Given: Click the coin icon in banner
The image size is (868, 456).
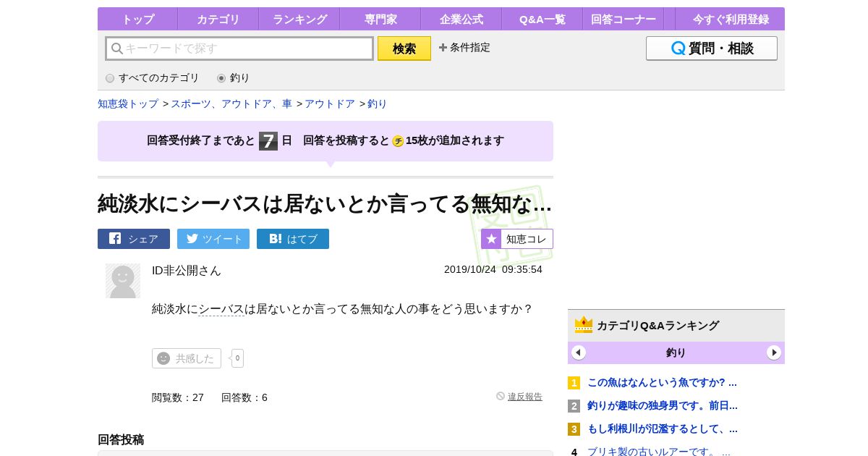Looking at the screenshot, I should (398, 141).
